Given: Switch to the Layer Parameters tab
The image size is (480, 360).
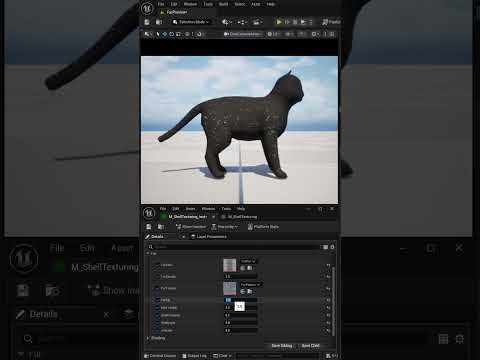Looking at the screenshot, I should (x=209, y=236).
